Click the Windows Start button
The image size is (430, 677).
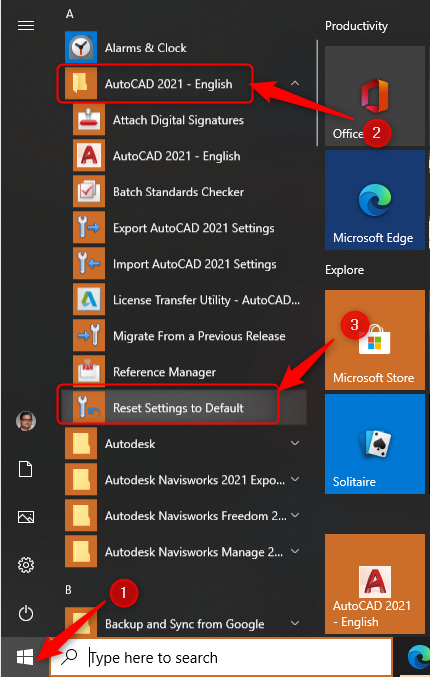point(25,658)
